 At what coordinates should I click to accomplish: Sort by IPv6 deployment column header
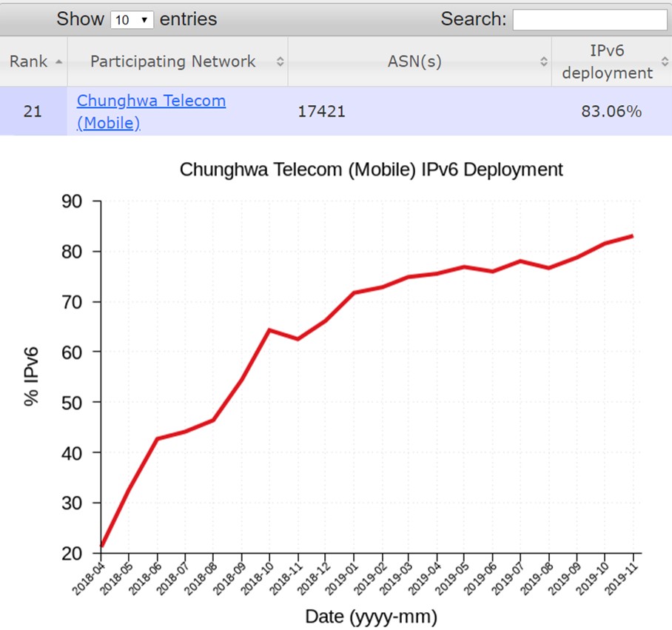[x=611, y=61]
